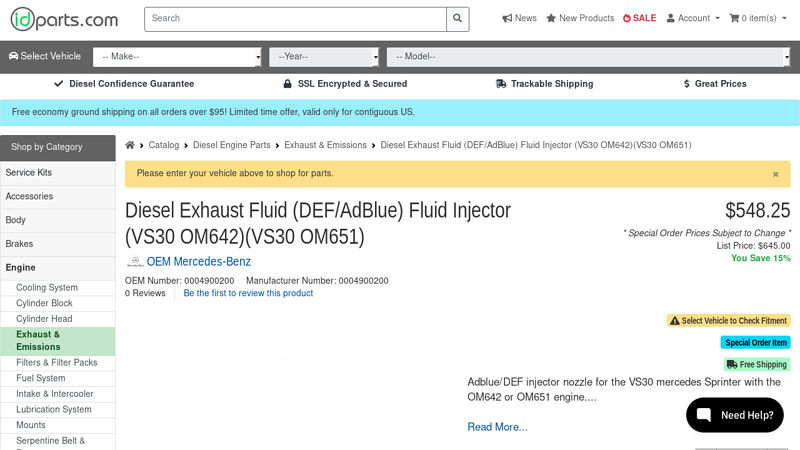Click into the Search field

pyautogui.click(x=295, y=19)
